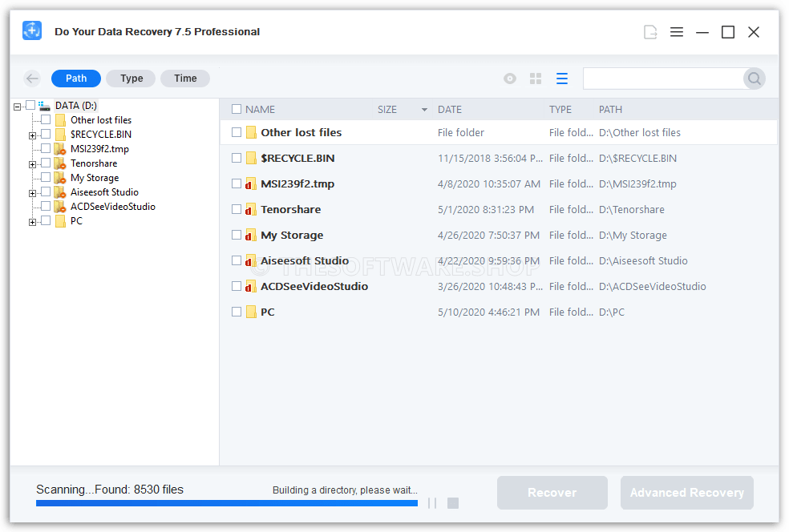Click the SIZE column sort arrow

[x=424, y=110]
